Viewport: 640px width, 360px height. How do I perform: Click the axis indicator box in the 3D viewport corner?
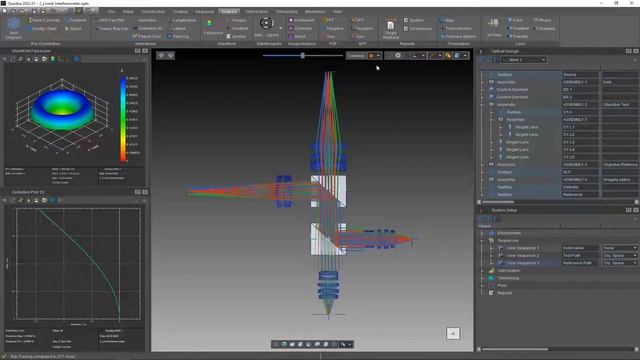pos(453,333)
